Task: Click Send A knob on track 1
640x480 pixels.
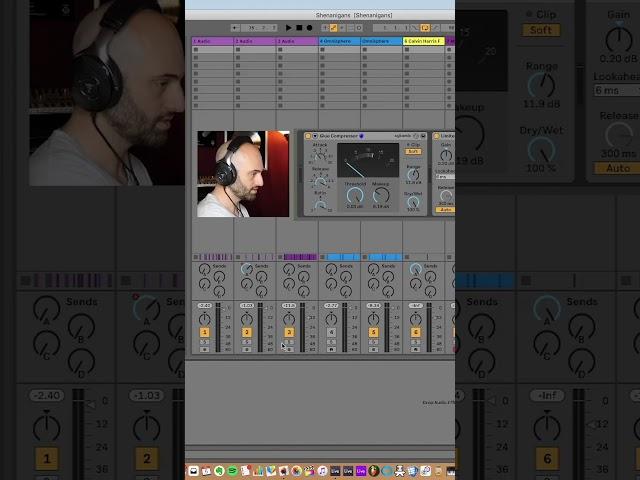Action: [204, 269]
